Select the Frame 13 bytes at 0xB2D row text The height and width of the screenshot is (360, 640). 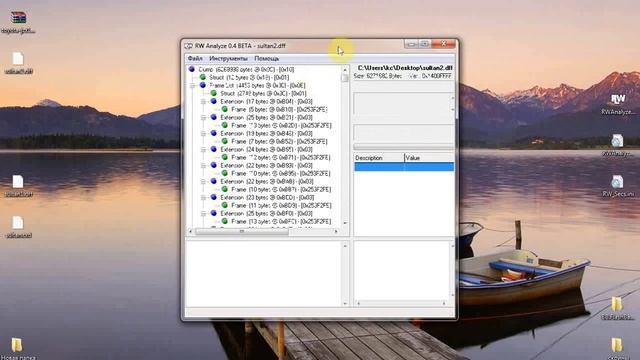click(281, 125)
